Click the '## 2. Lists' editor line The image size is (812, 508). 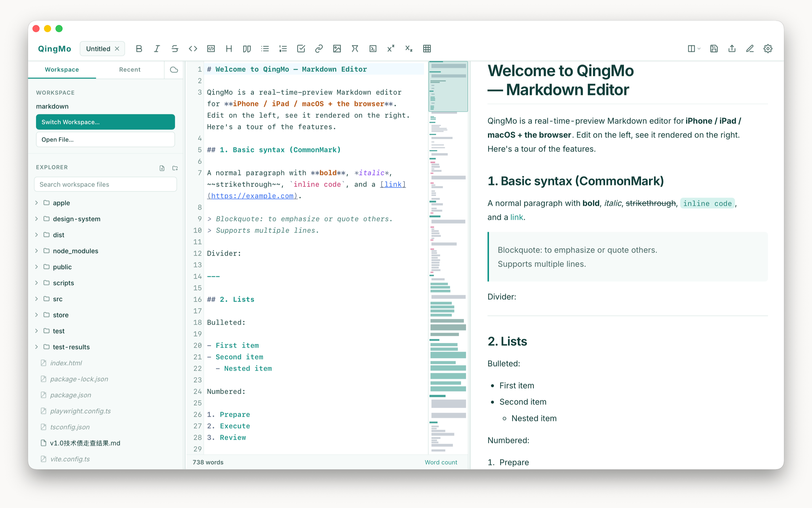231,299
